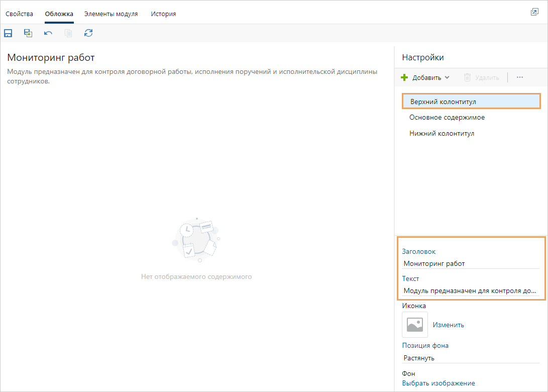The height and width of the screenshot is (392, 548).
Task: Click the Save icon in toolbar
Action: click(x=8, y=33)
